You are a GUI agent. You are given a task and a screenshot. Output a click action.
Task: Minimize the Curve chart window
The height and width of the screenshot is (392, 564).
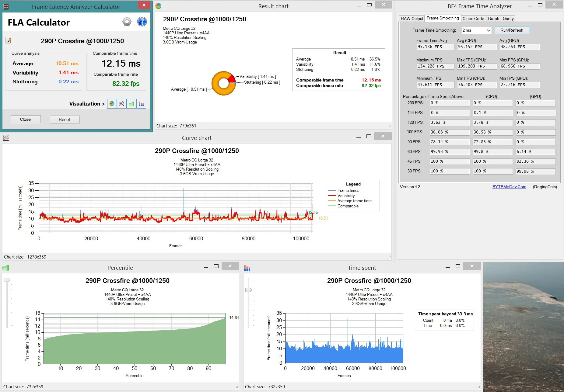tap(359, 137)
